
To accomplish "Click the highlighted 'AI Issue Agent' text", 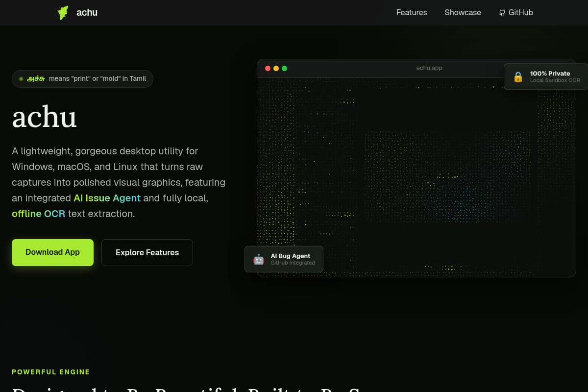I will click(x=107, y=198).
